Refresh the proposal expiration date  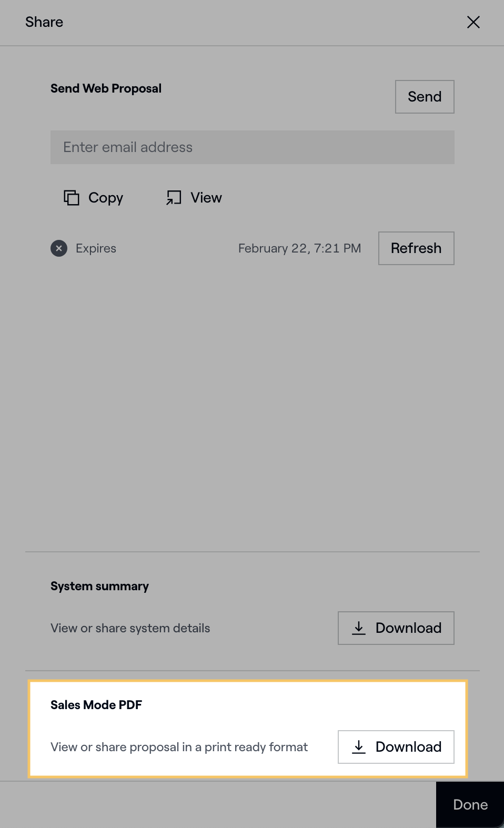pos(416,248)
